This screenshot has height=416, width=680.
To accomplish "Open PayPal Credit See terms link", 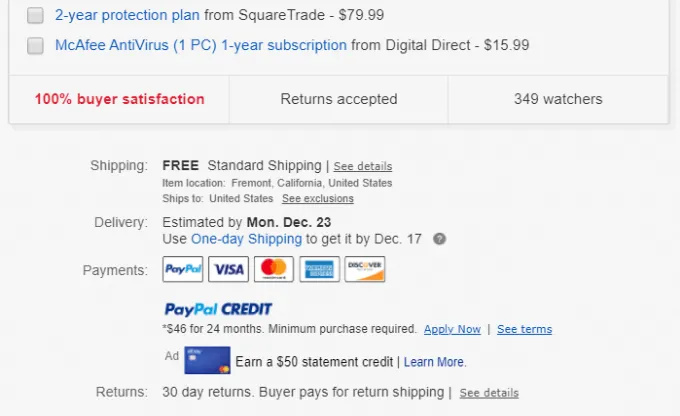I will point(524,329).
